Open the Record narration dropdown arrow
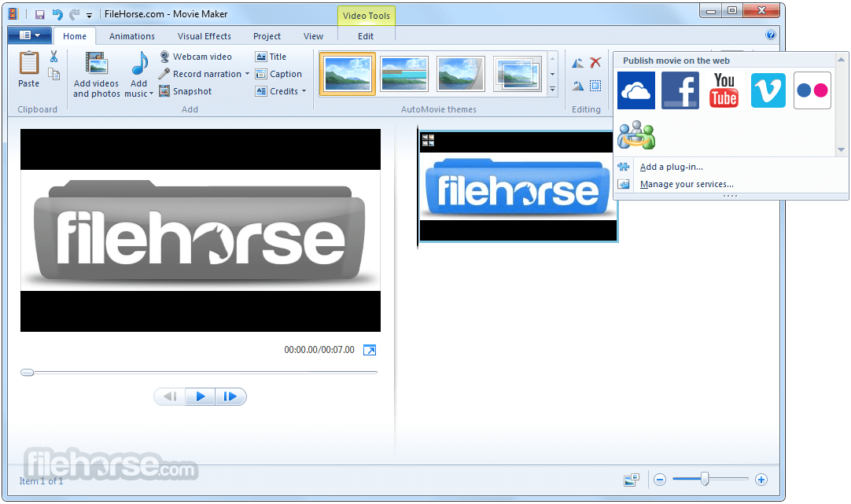The image size is (851, 504). point(248,74)
